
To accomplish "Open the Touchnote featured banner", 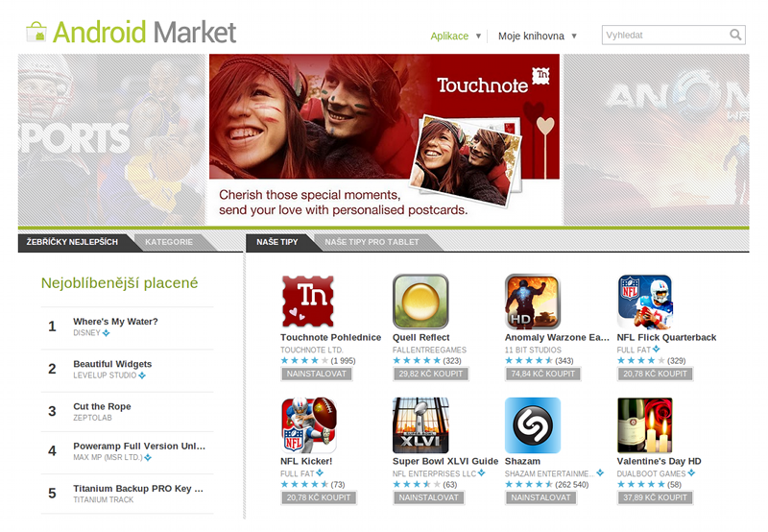I will [x=384, y=139].
